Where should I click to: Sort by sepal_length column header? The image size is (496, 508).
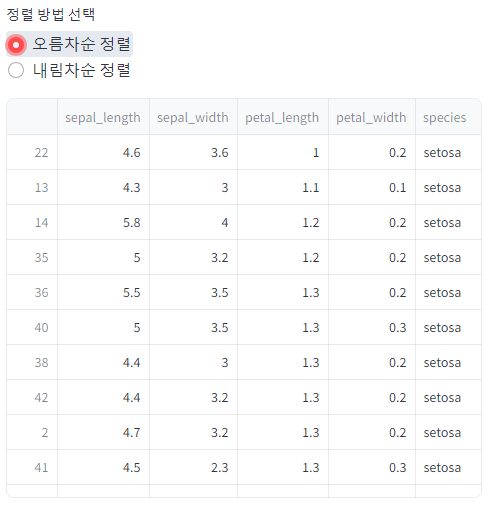[x=103, y=117]
